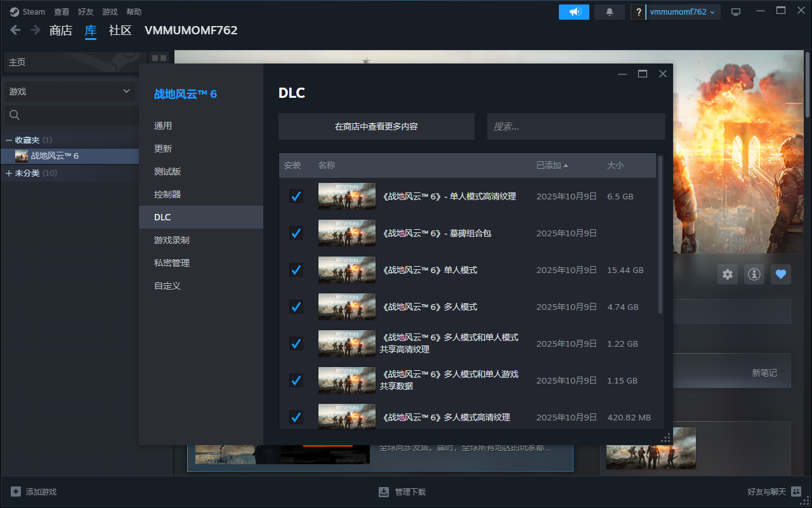812x508 pixels.
Task: Disable the 多人模式 DLC checkbox
Action: pyautogui.click(x=296, y=307)
